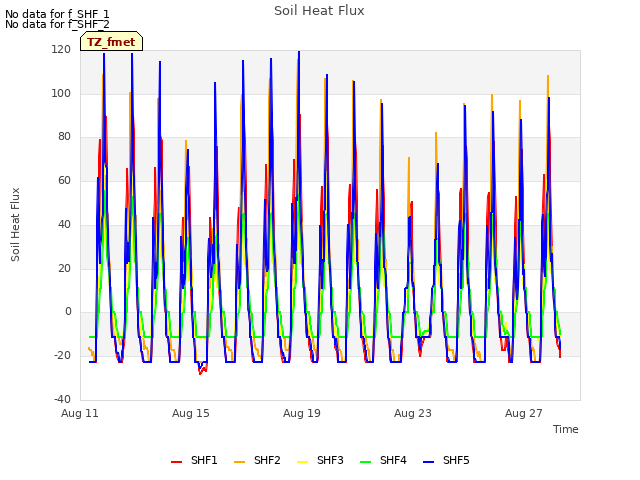Click the TZ_fmet annotation label
Image resolution: width=640 pixels, height=480 pixels.
pos(111,42)
